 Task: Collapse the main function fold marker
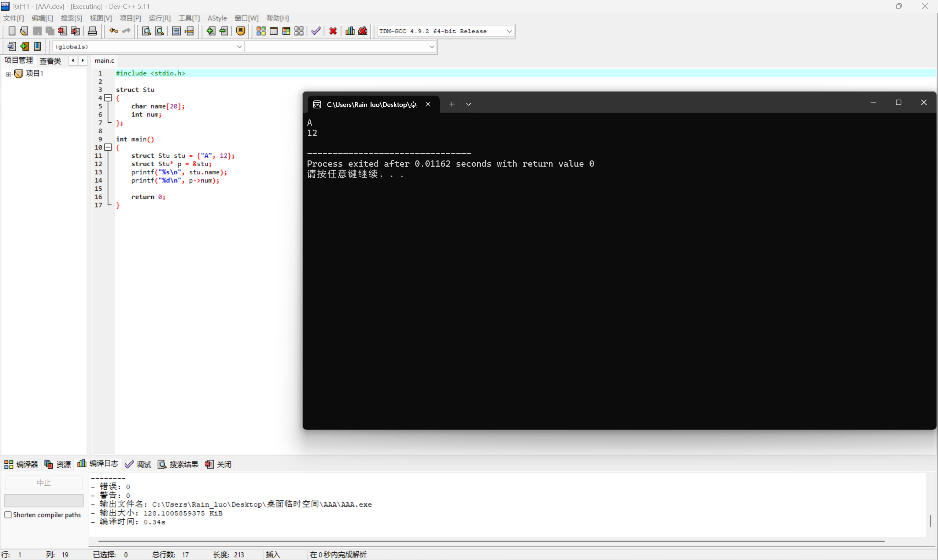pos(108,148)
